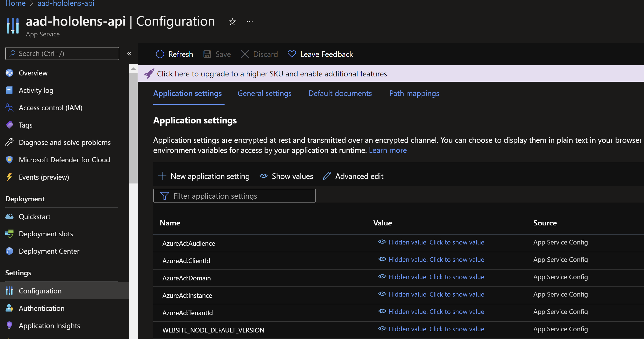Click the Activity log icon
Image resolution: width=644 pixels, height=339 pixels.
tap(9, 90)
